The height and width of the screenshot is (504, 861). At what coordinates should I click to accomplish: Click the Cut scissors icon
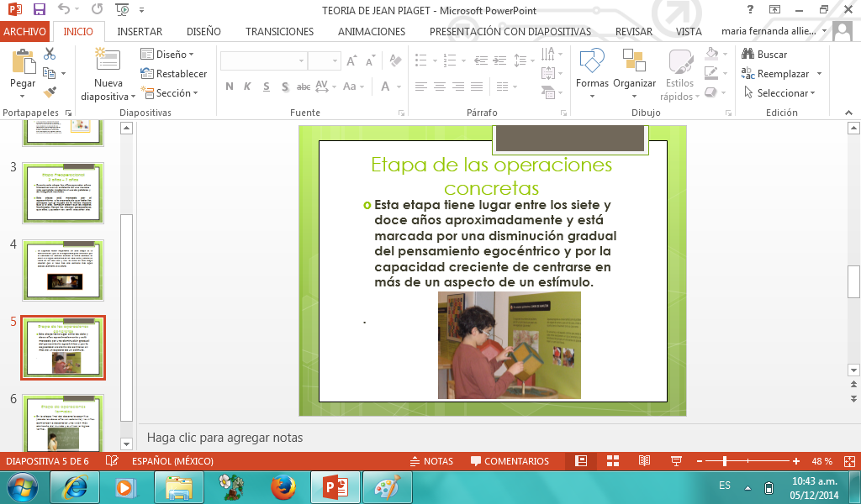point(50,54)
